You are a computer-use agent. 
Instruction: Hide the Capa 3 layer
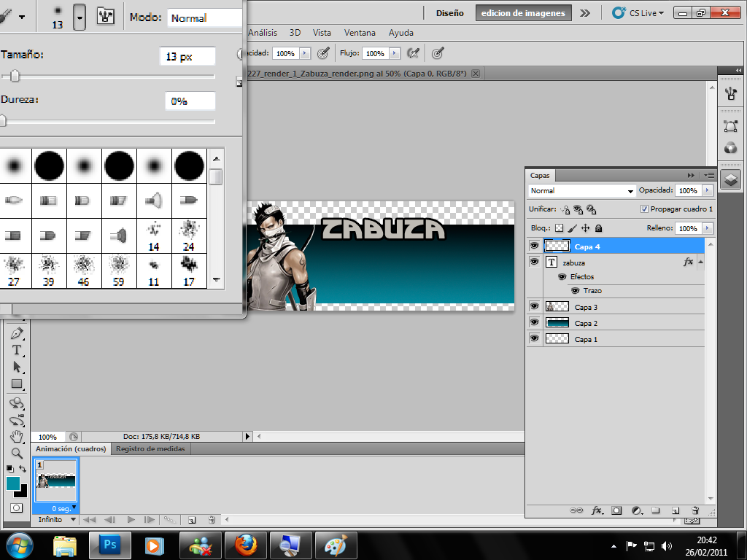(535, 306)
